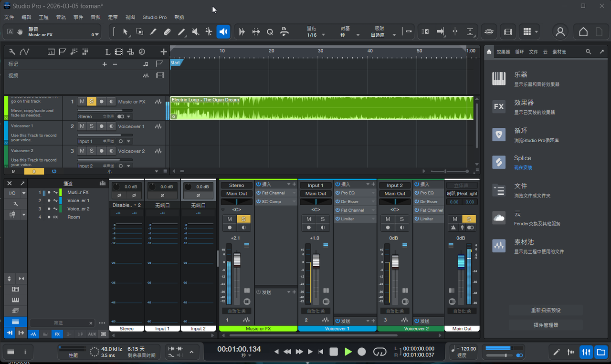The image size is (611, 364).
Task: Expand the I/O dropdown arrow in mixer
Action: click(23, 193)
